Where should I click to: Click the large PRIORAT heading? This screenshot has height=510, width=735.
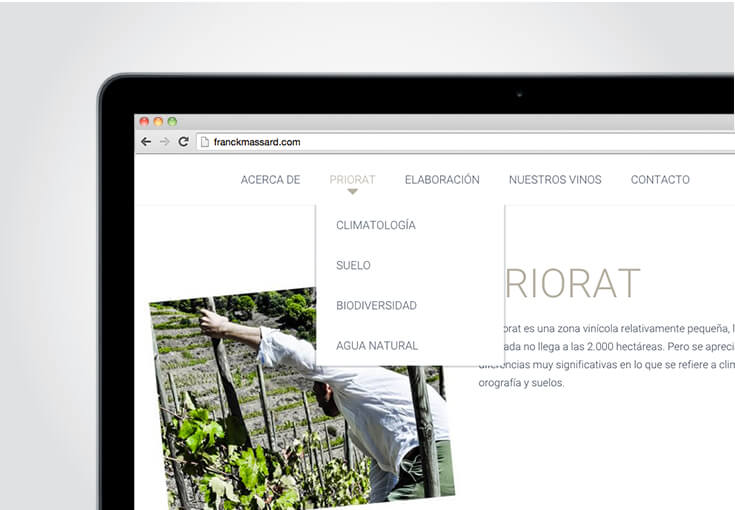[x=573, y=284]
